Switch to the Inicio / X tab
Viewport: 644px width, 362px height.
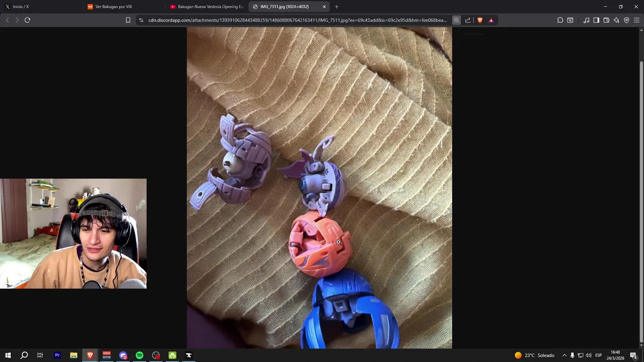41,7
